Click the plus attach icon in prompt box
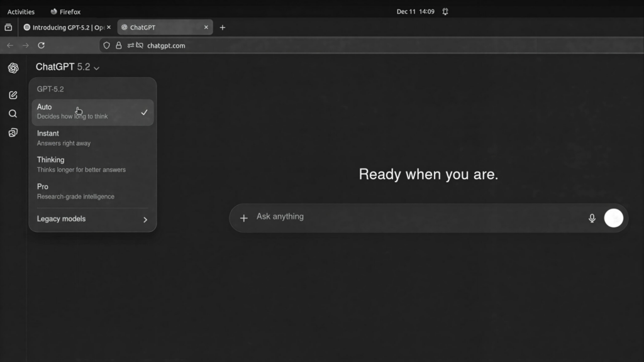 (x=244, y=218)
